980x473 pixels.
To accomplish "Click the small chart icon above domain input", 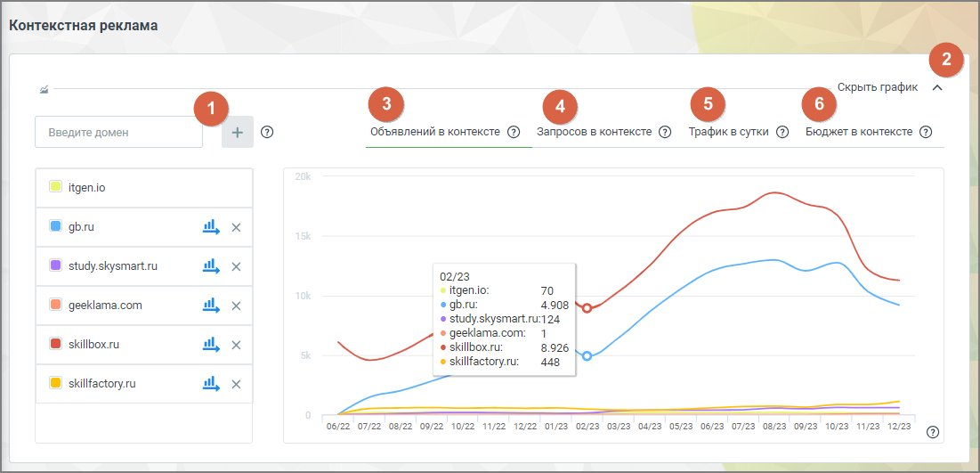I will click(x=44, y=90).
